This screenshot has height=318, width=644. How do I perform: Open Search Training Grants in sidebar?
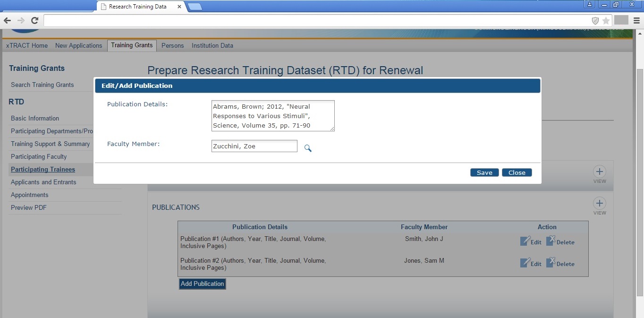(x=42, y=85)
